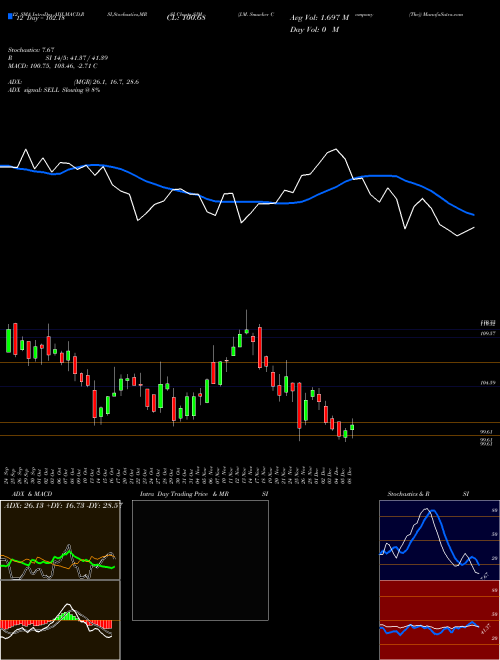500x660 pixels.
Task: Click the 'CL: 100.68' closing price text
Action: (x=186, y=18)
